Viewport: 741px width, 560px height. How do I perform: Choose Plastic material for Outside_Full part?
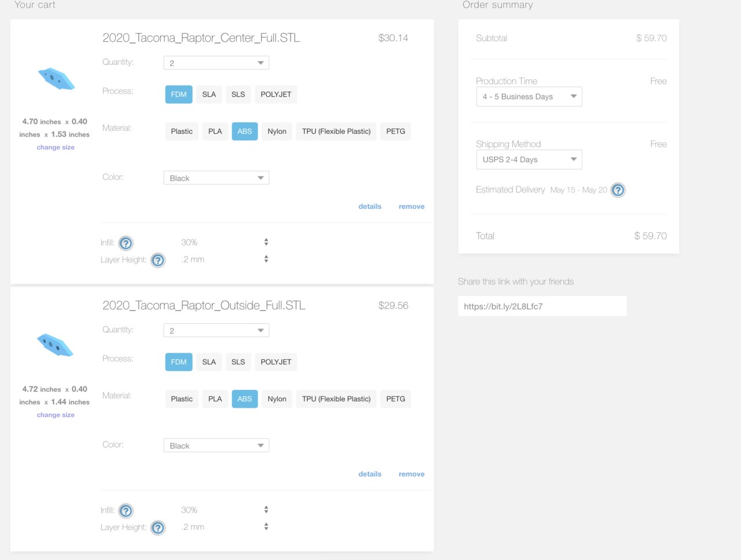click(182, 399)
